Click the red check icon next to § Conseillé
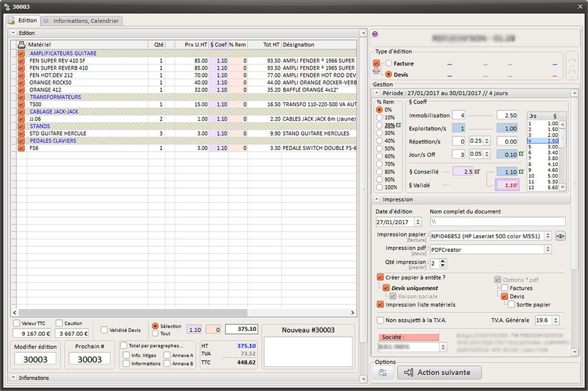 [477, 172]
